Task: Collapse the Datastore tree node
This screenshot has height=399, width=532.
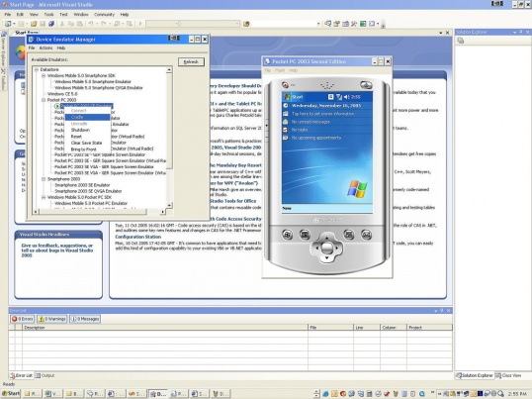Action: [x=37, y=69]
